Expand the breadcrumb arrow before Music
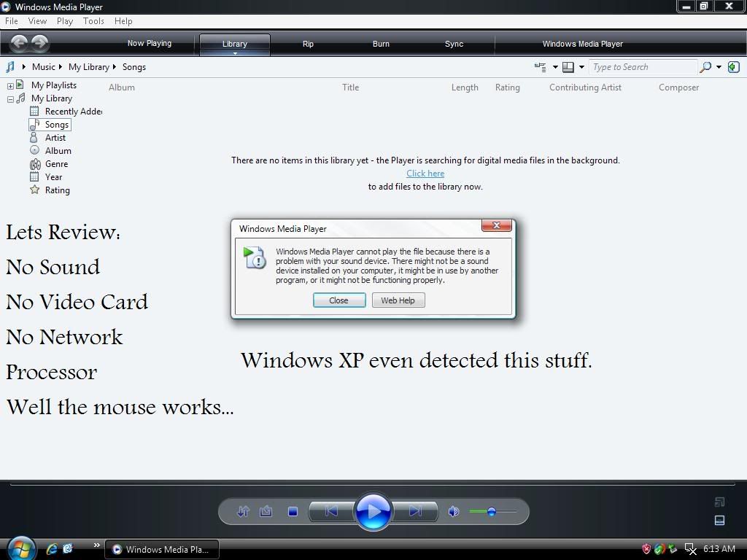747x560 pixels. pos(23,66)
